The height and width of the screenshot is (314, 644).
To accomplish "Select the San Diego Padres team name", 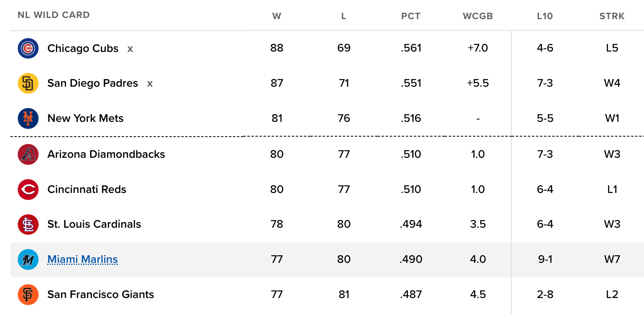I will click(92, 83).
